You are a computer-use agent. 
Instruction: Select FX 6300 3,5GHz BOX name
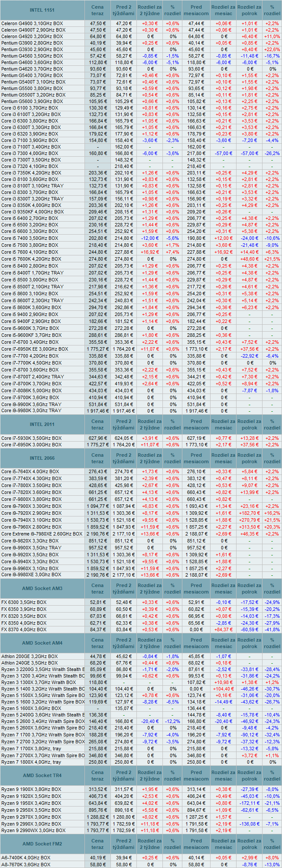(x=24, y=602)
